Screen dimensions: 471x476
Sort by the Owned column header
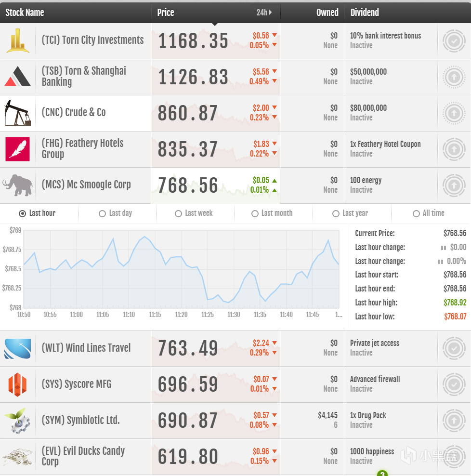[327, 13]
